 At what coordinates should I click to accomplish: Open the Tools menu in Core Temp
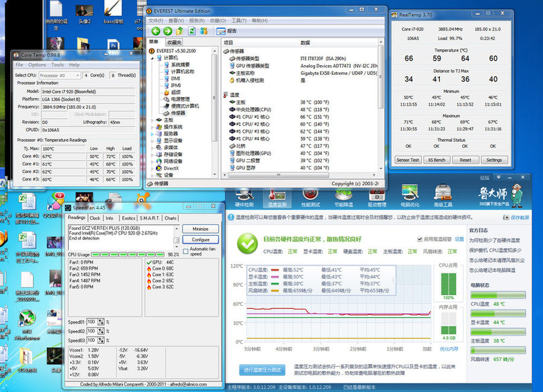pos(57,65)
